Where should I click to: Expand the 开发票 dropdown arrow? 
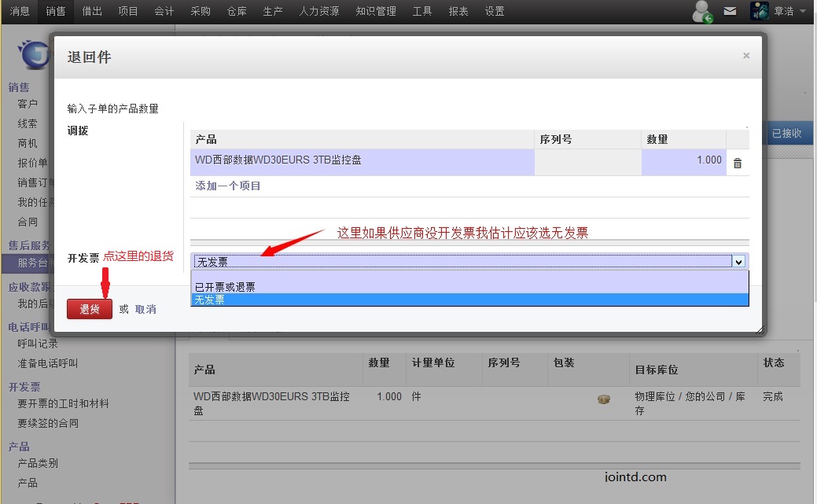click(738, 261)
